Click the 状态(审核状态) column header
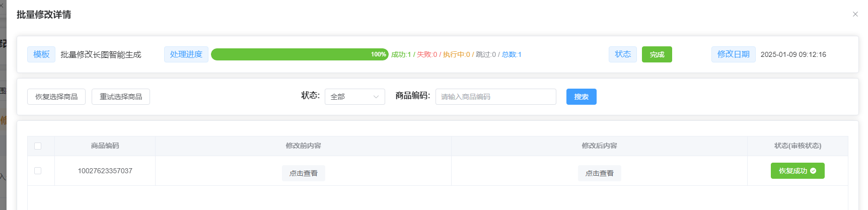This screenshot has height=210, width=868. tap(798, 146)
